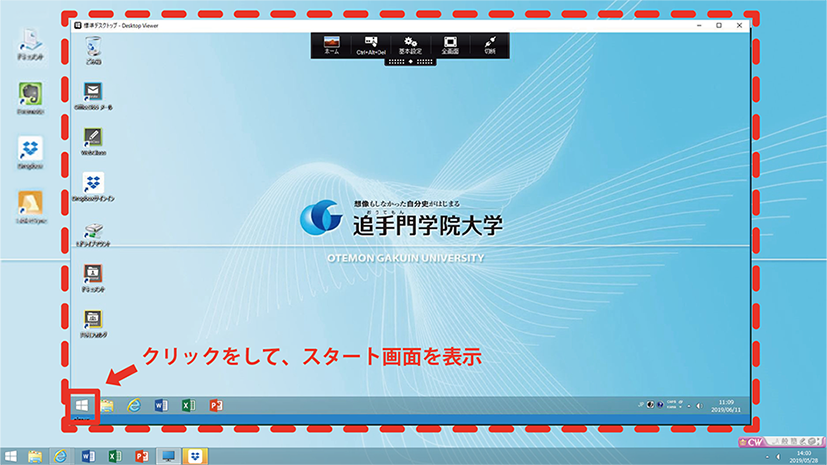Open Word from the remote taskbar
The height and width of the screenshot is (465, 827).
(x=161, y=405)
